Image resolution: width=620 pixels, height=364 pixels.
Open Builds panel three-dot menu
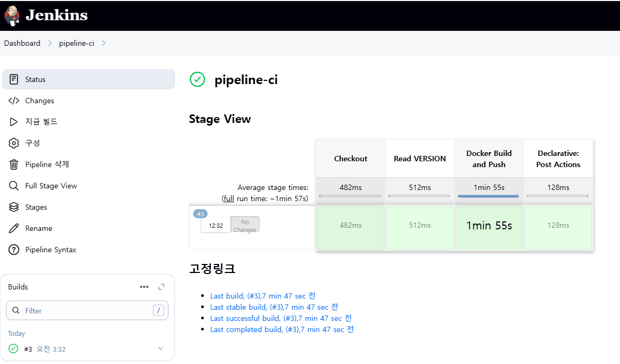click(x=144, y=287)
